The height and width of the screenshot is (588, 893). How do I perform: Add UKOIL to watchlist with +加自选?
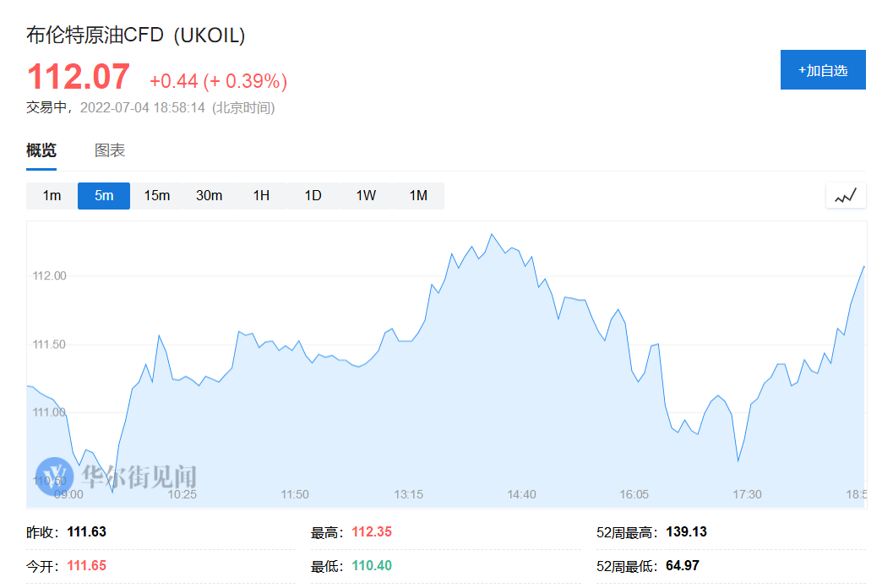click(823, 70)
